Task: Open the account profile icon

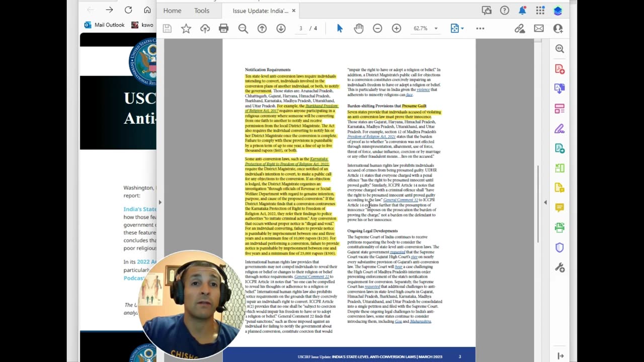Action: 558,11
